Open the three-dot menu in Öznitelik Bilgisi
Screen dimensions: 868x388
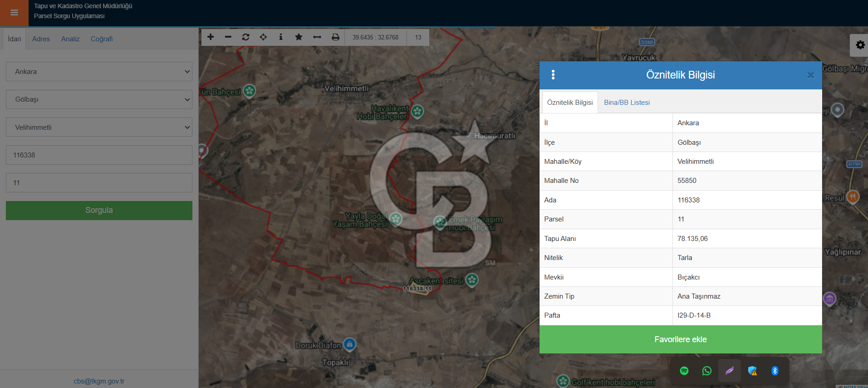[553, 75]
